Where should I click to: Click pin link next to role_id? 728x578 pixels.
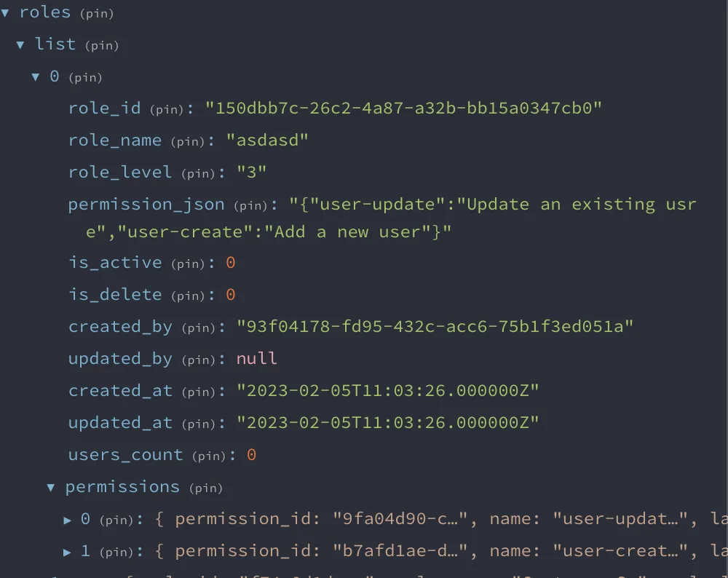[167, 110]
